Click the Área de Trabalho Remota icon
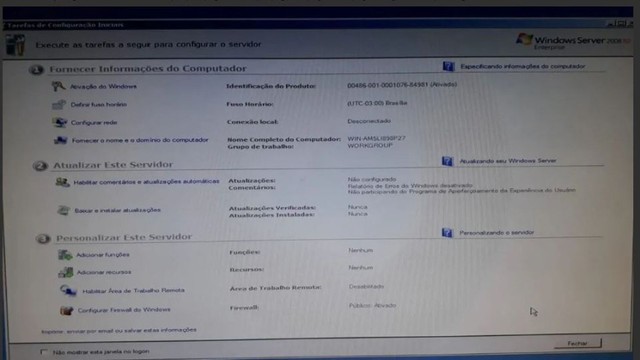This screenshot has width=640, height=360. (x=68, y=291)
